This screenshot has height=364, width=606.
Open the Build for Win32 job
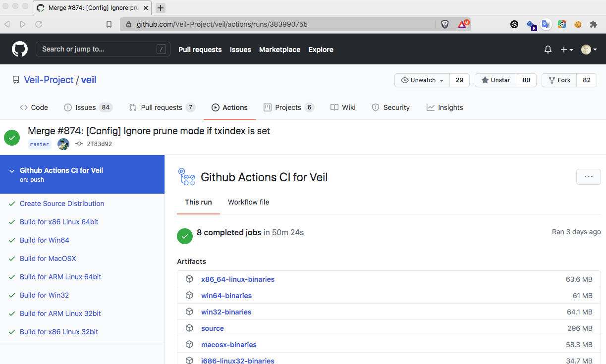coord(44,295)
